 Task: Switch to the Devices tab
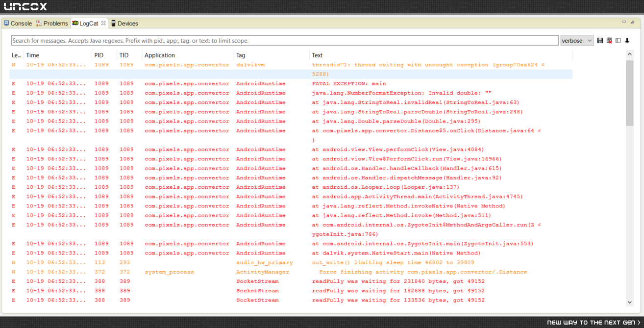point(124,24)
